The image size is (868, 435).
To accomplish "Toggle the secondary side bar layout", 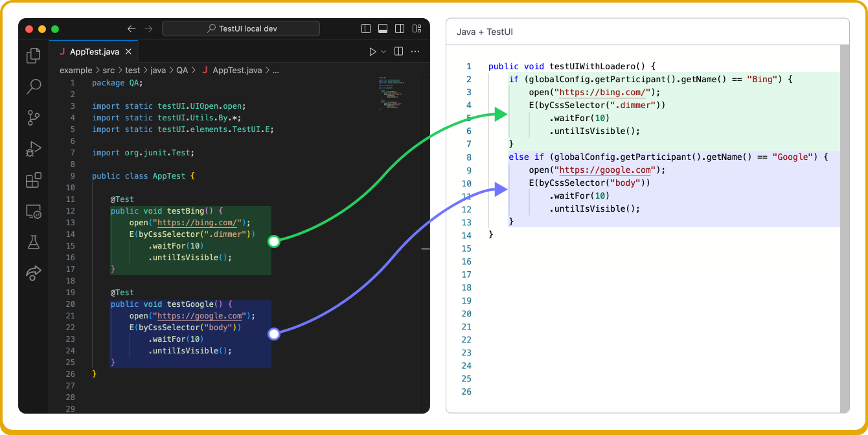I will [x=400, y=28].
